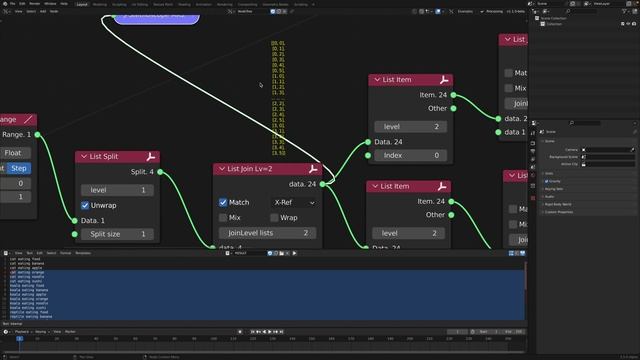
Task: Toggle the Match checkbox in List Join
Action: 223,202
